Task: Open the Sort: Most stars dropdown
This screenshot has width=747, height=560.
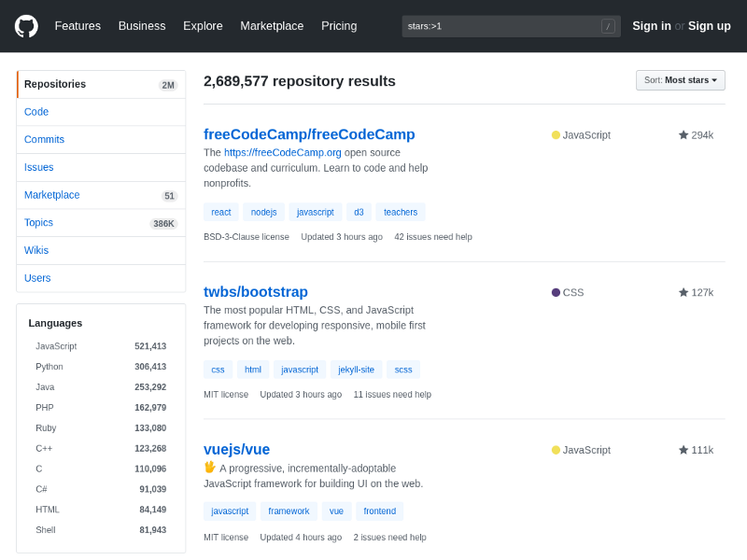Action: (681, 80)
